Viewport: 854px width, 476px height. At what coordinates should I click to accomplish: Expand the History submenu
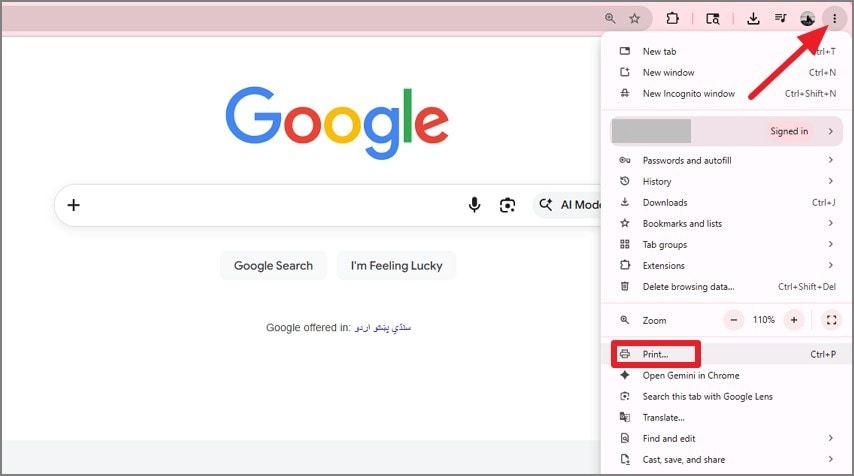[x=727, y=181]
